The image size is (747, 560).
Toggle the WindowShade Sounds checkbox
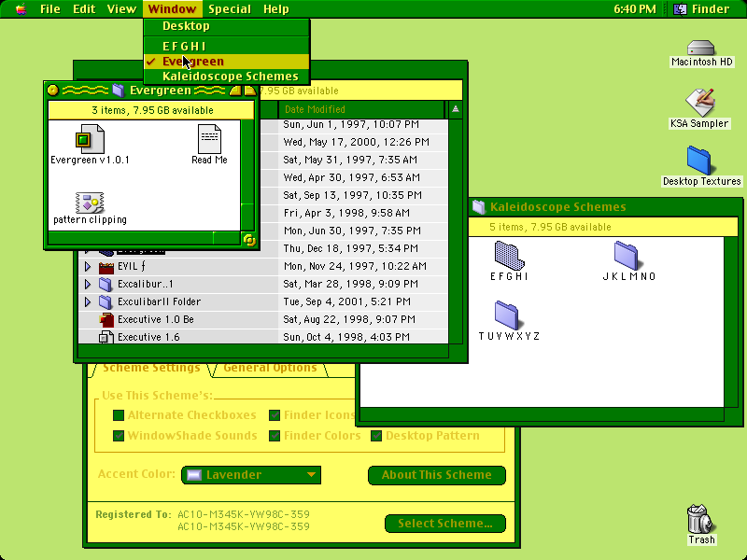pos(119,436)
